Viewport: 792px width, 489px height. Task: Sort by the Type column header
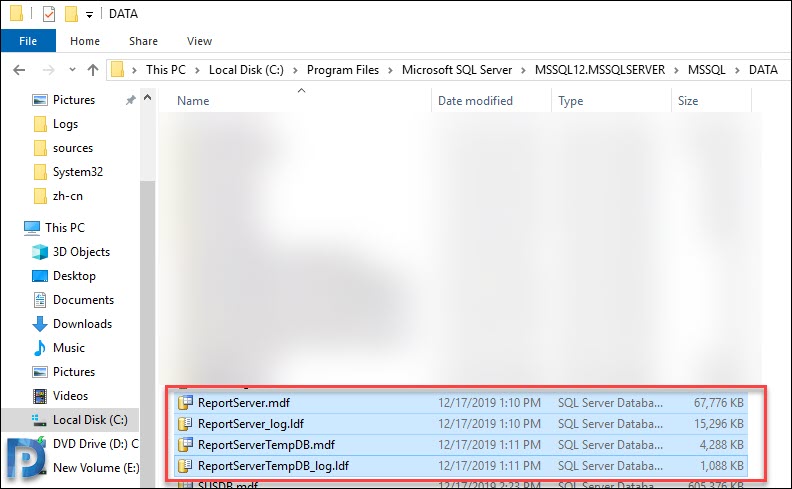click(611, 101)
